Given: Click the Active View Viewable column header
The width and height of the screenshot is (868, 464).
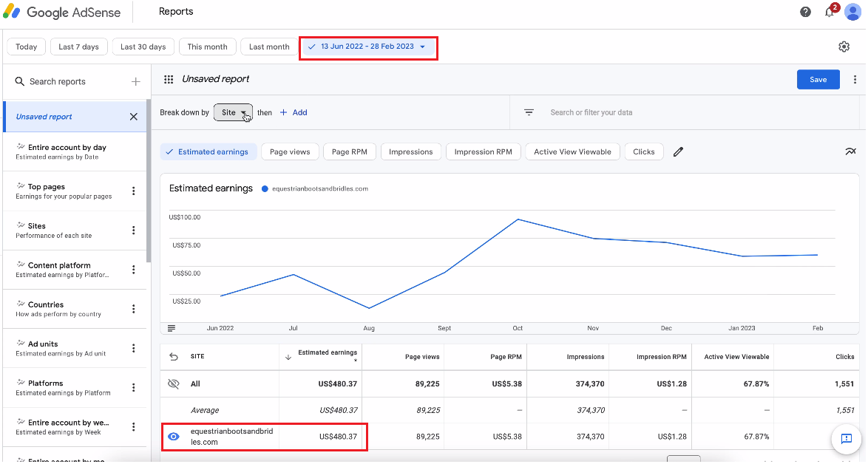Looking at the screenshot, I should 737,358.
